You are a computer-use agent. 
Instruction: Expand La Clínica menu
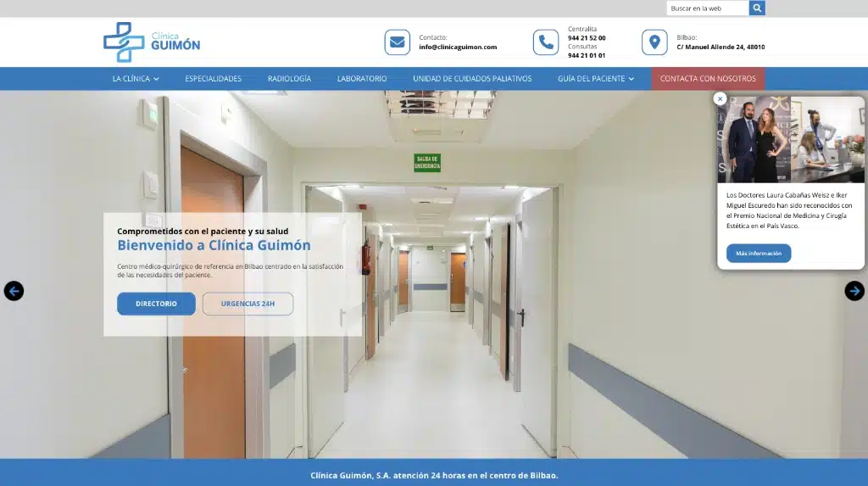click(136, 79)
